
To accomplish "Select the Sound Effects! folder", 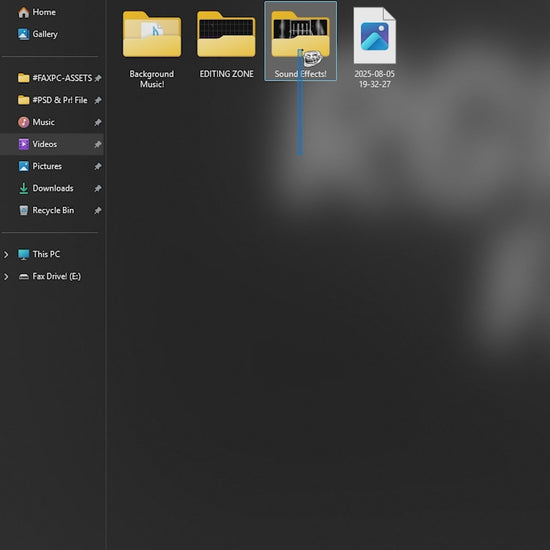I will click(x=301, y=41).
